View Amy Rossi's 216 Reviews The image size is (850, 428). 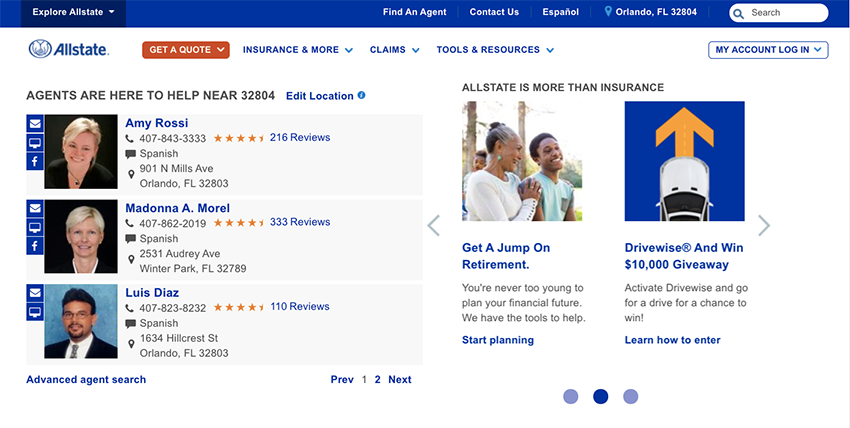(x=300, y=138)
